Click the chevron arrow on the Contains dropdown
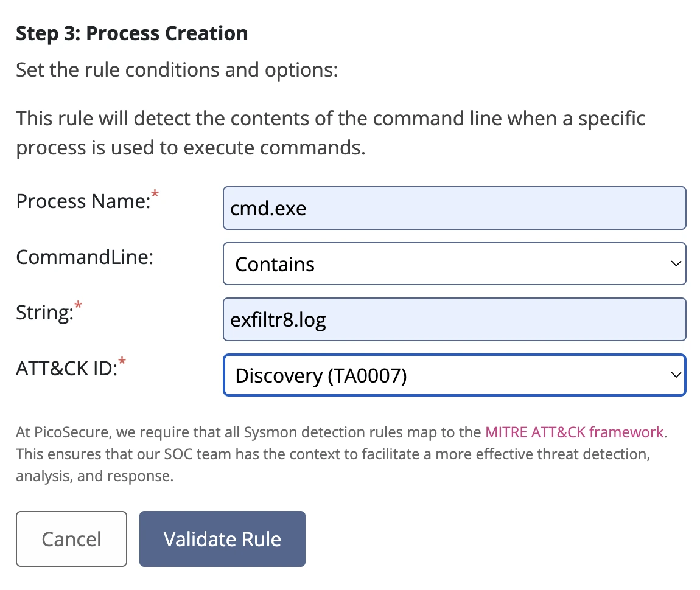Viewport: 700px width, 590px height. pyautogui.click(x=676, y=264)
